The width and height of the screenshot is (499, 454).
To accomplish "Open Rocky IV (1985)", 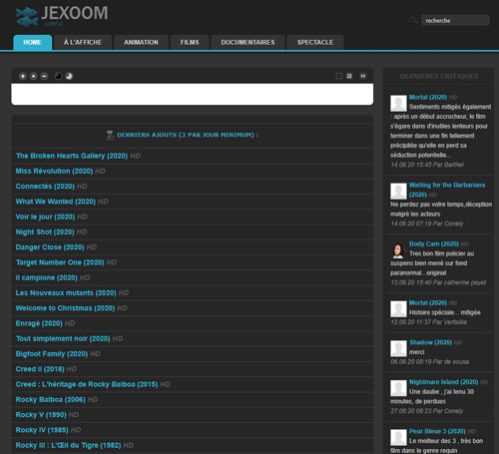I will pyautogui.click(x=42, y=430).
